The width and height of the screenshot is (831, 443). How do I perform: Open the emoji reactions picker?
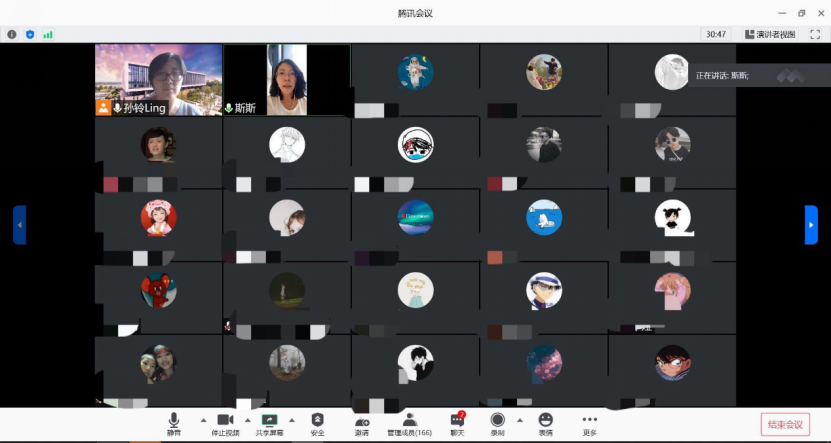pyautogui.click(x=545, y=422)
